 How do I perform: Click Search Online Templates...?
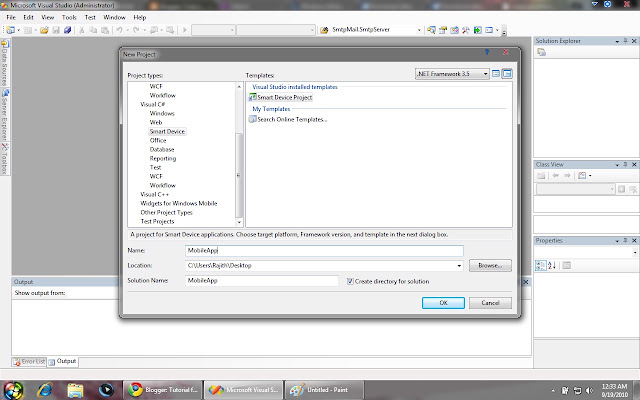click(288, 119)
